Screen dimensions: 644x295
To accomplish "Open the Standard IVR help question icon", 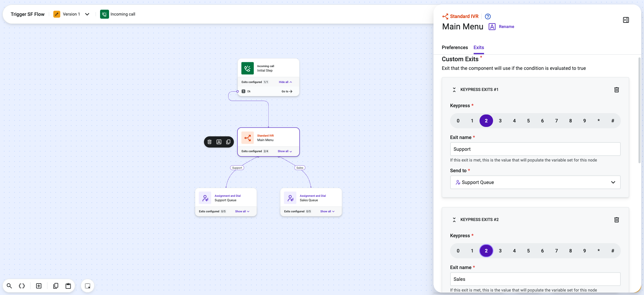I will coord(488,16).
